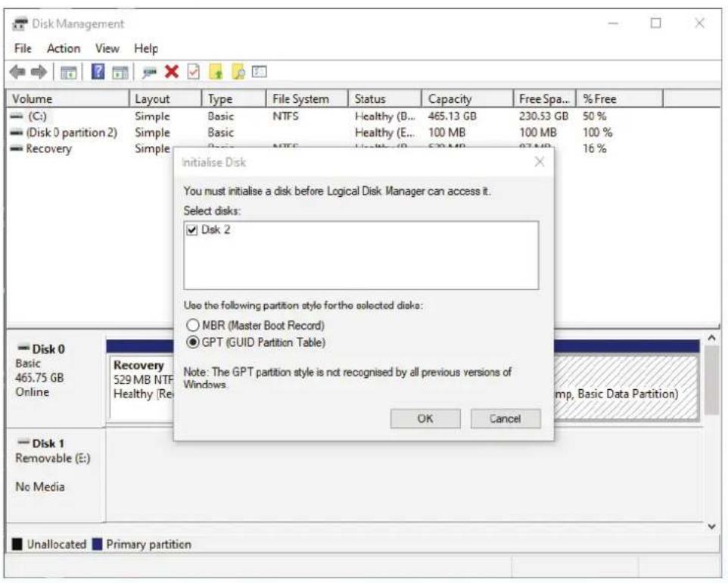728x583 pixels.
Task: Click the drive icon beside (C:)
Action: (17, 116)
